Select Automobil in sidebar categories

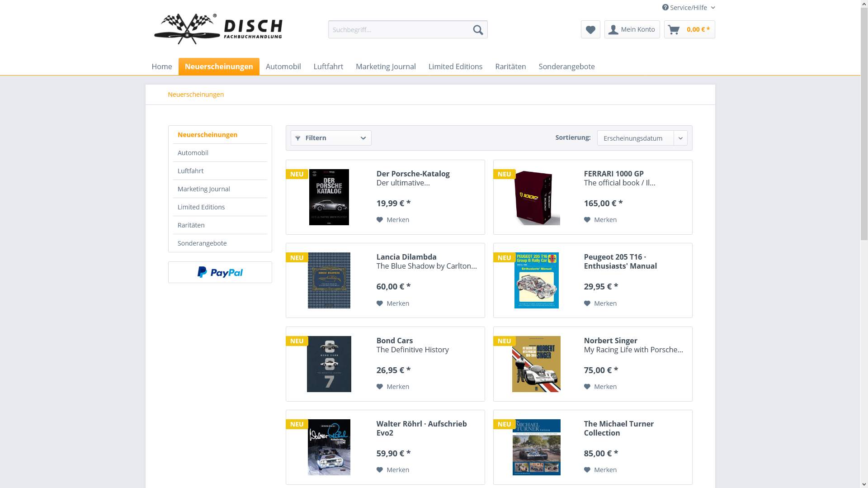coord(220,153)
